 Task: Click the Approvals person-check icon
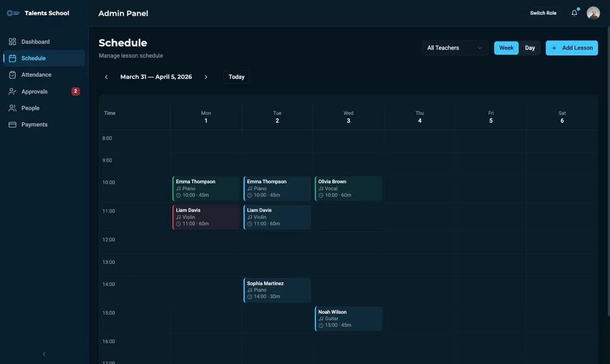pos(13,91)
